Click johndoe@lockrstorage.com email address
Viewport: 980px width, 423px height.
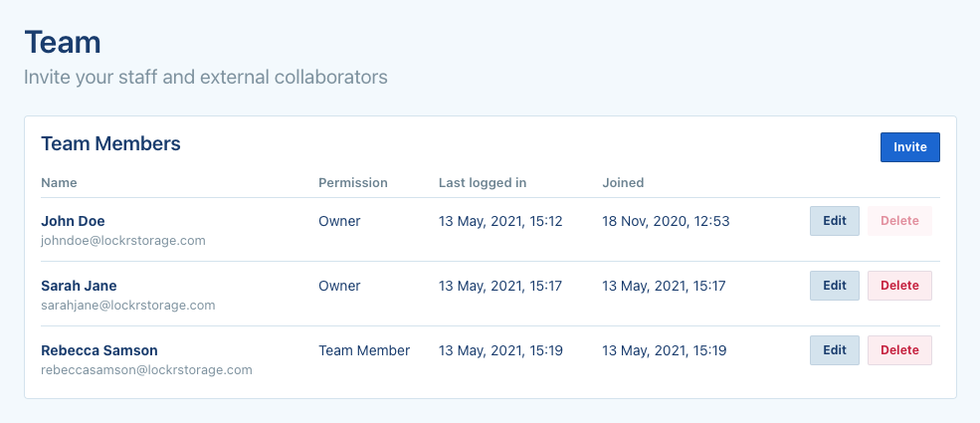coord(122,241)
